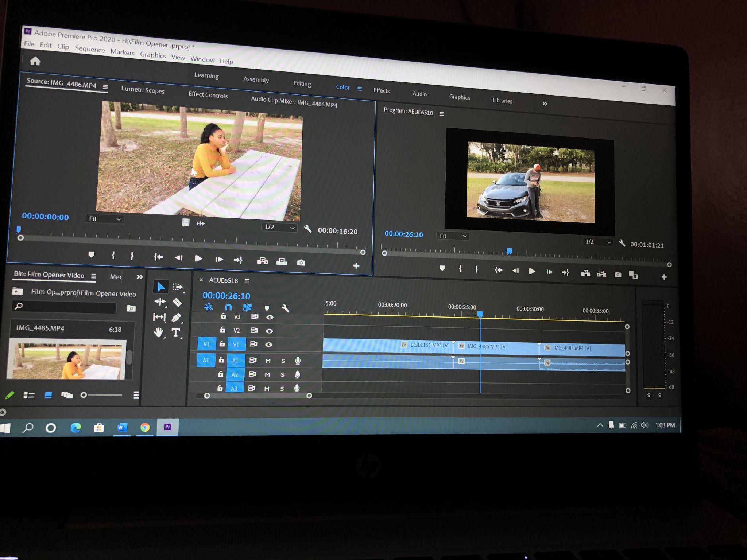Select the Type tool
Screen dimensions: 747x560
tap(176, 332)
